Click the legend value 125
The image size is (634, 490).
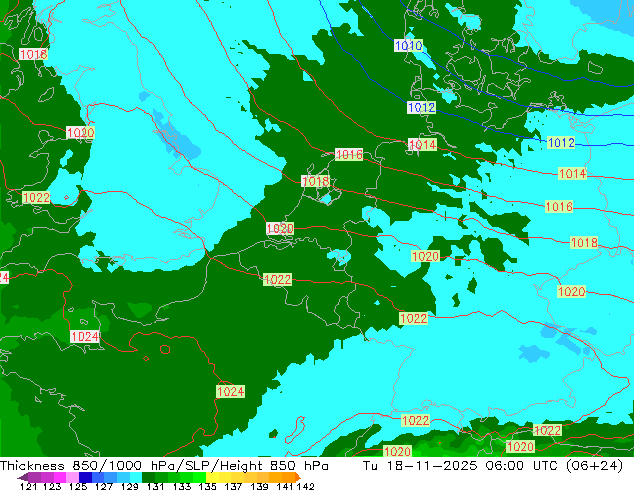tap(78, 486)
